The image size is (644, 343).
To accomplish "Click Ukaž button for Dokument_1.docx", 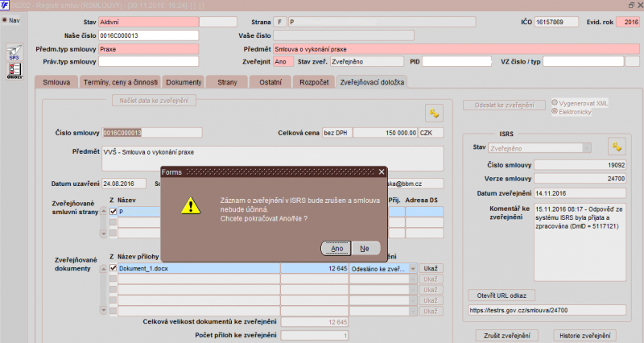I will [431, 269].
